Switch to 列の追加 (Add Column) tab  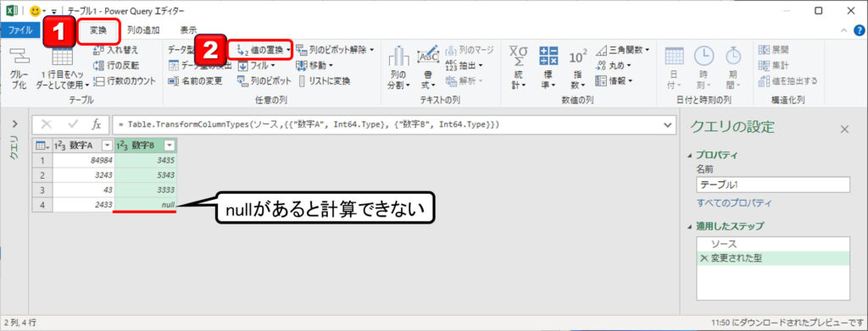tap(142, 30)
